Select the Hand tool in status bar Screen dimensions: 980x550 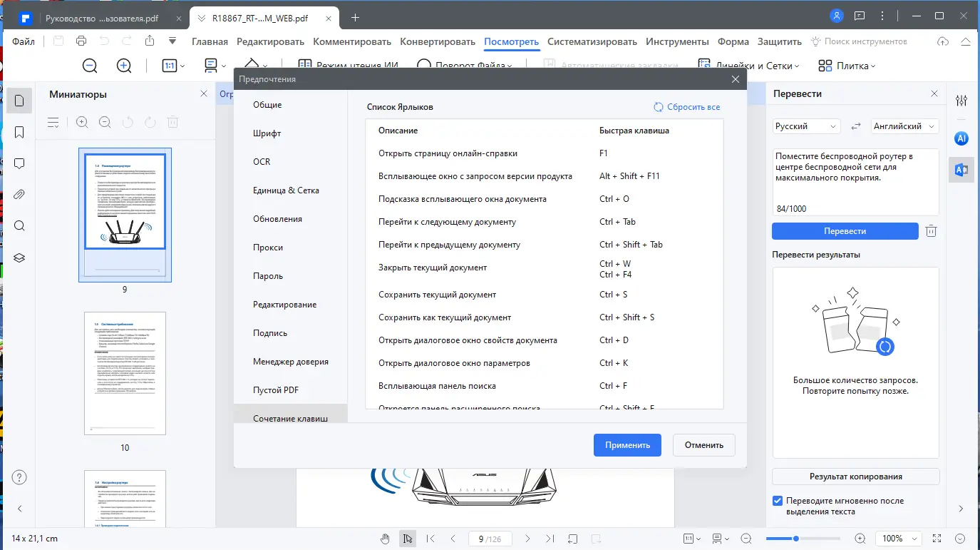pos(385,539)
